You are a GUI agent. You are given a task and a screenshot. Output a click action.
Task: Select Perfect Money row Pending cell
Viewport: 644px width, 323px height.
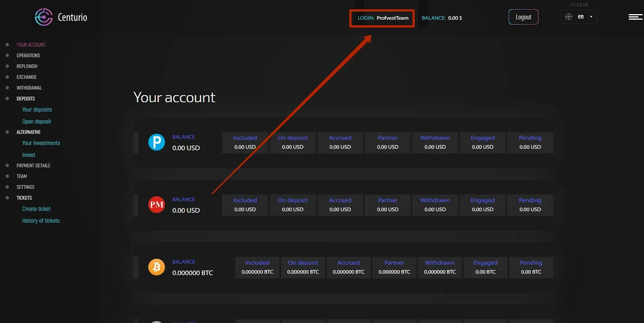(530, 205)
